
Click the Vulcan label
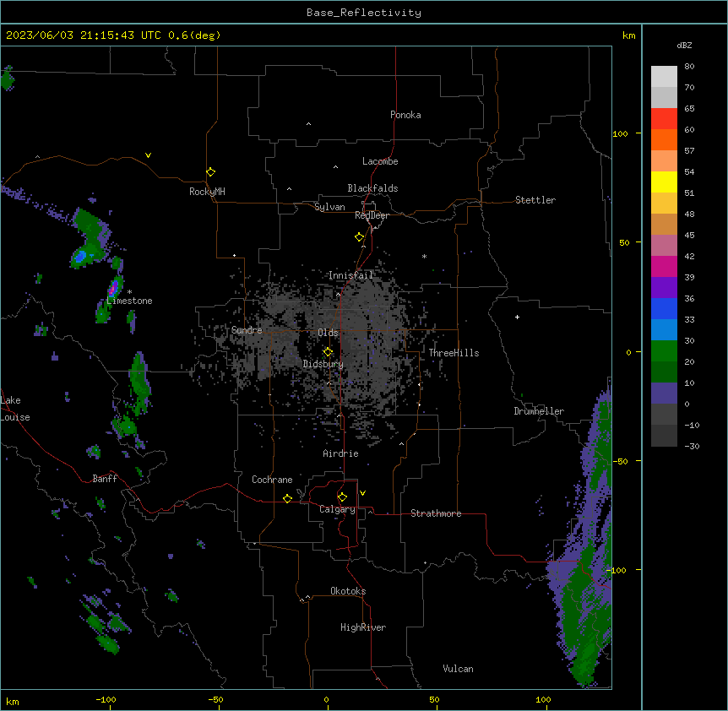tap(459, 669)
